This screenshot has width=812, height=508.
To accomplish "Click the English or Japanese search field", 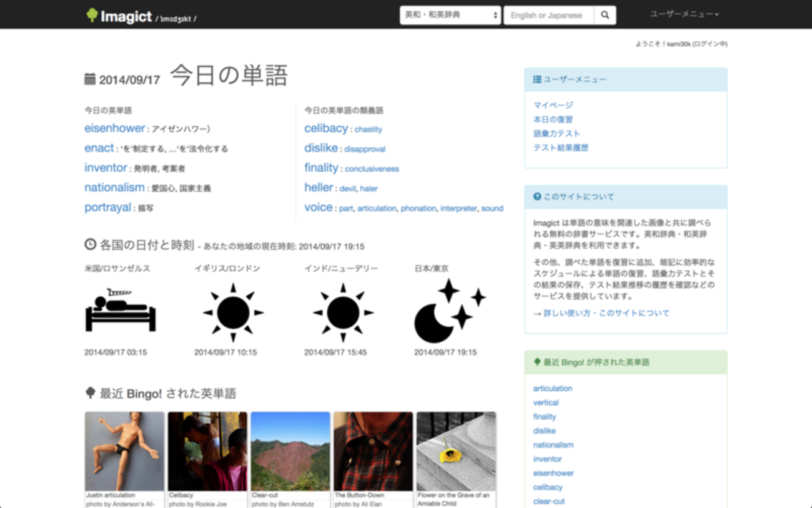I will pyautogui.click(x=548, y=15).
